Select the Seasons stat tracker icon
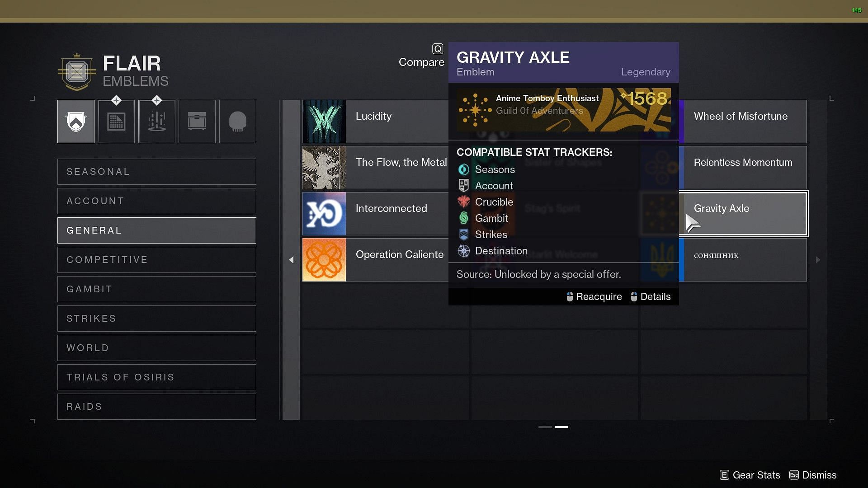Viewport: 868px width, 488px height. click(463, 169)
